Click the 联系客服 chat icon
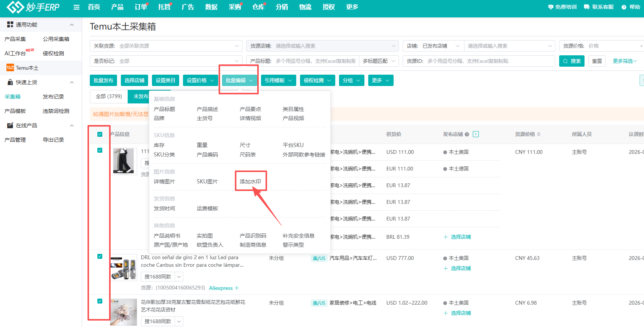Screen dimensions: 644x327 click(587, 7)
